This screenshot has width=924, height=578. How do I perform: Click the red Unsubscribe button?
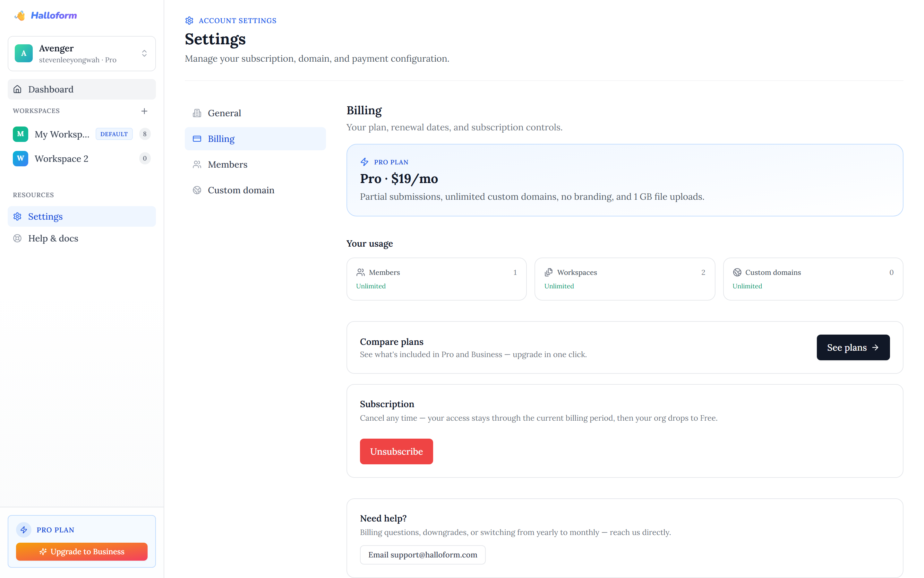pyautogui.click(x=396, y=451)
